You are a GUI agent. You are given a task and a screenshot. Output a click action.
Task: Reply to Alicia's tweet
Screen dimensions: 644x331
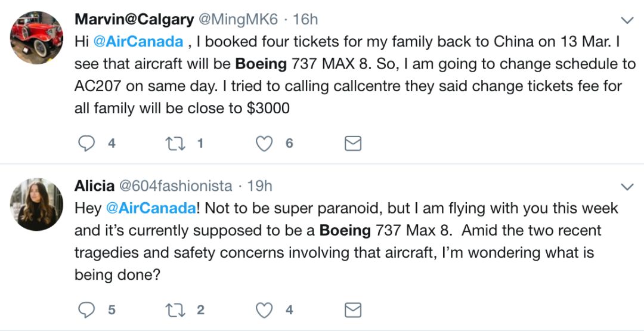click(87, 310)
